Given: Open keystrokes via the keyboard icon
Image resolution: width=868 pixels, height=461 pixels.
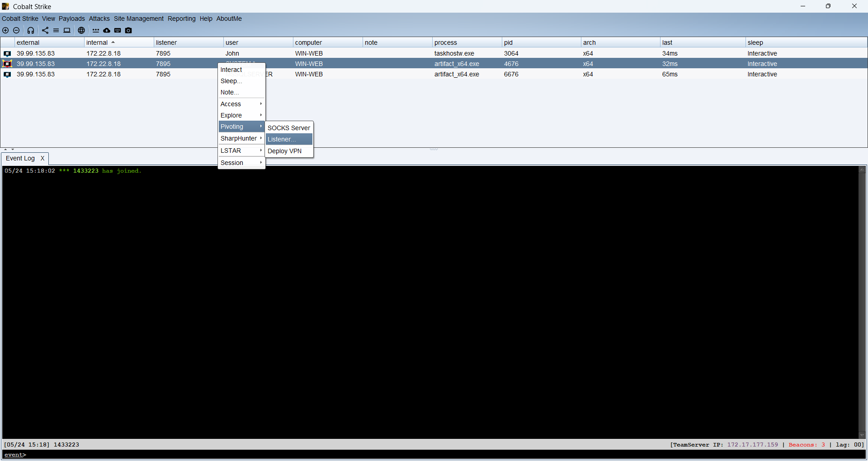Looking at the screenshot, I should 118,30.
